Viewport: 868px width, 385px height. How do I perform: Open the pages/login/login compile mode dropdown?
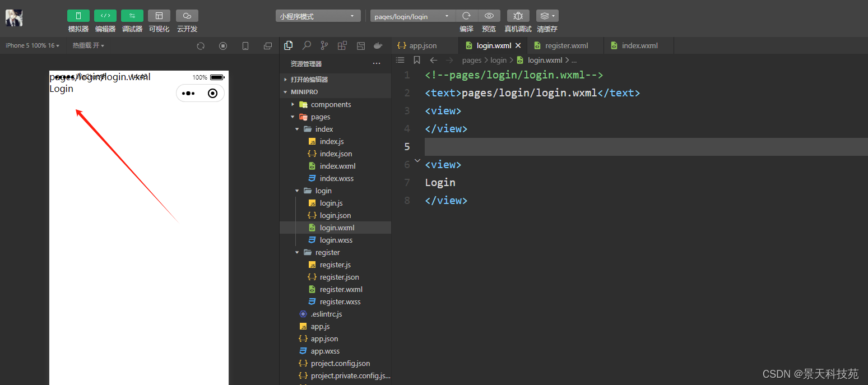point(413,16)
